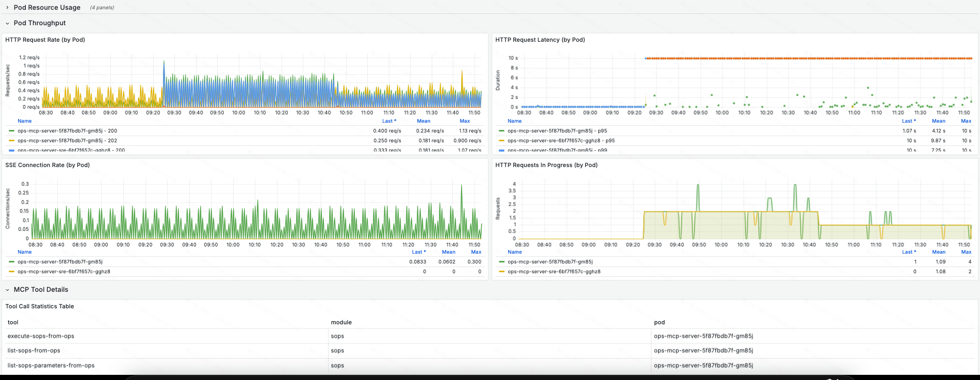Click yellow icon for sre-gghz8 in Requests In Progress
This screenshot has height=380, width=980.
click(501, 272)
